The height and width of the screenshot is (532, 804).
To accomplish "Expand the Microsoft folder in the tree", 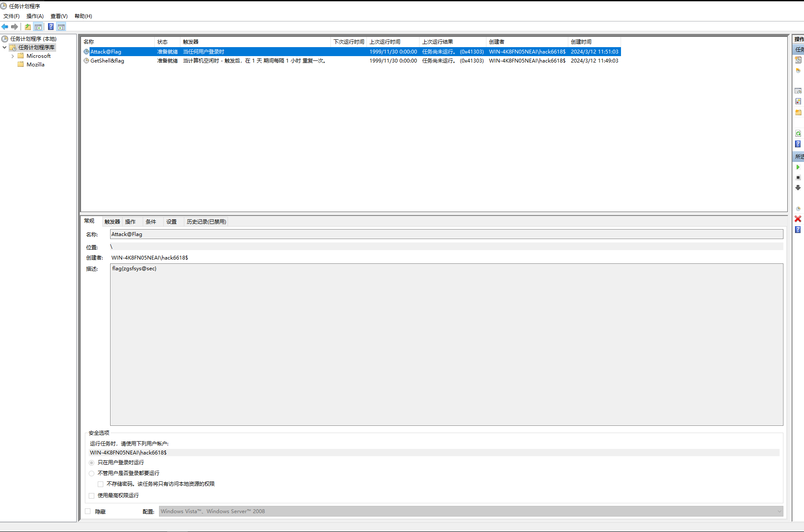I will click(13, 56).
